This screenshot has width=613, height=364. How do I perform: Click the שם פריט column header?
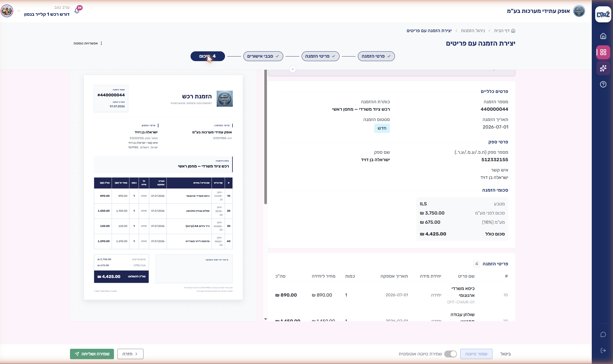[x=466, y=276]
